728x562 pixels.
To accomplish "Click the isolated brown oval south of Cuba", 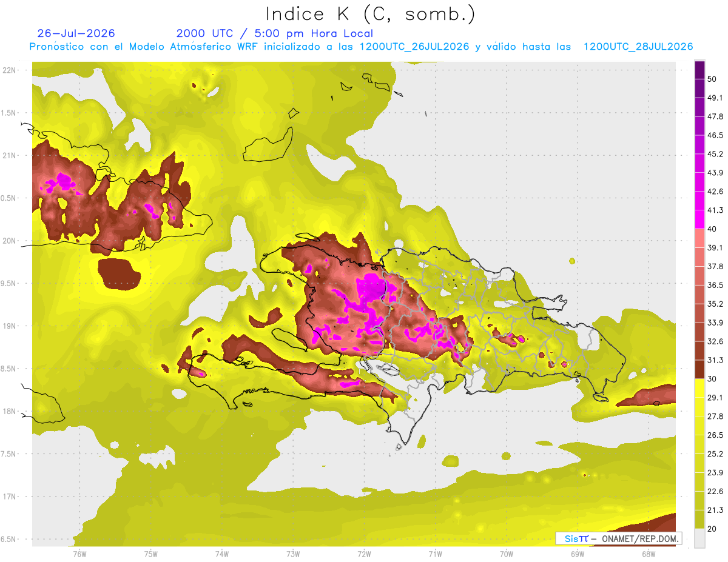I will click(118, 273).
